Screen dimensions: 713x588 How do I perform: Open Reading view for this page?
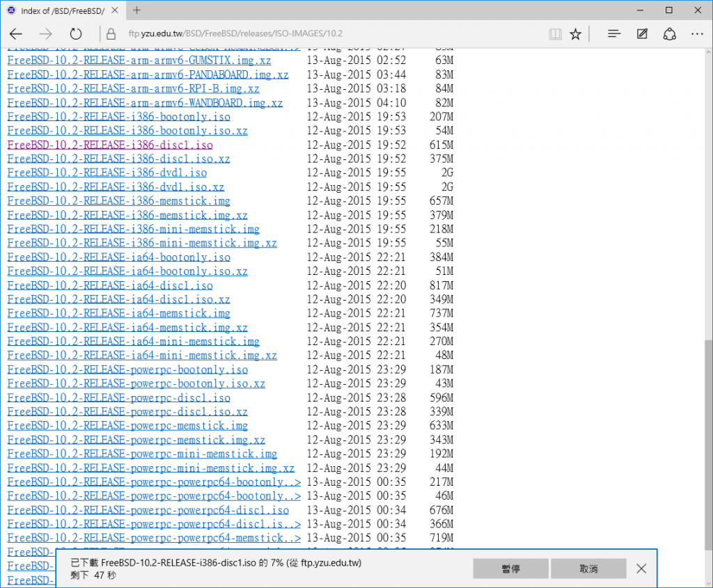coord(555,33)
